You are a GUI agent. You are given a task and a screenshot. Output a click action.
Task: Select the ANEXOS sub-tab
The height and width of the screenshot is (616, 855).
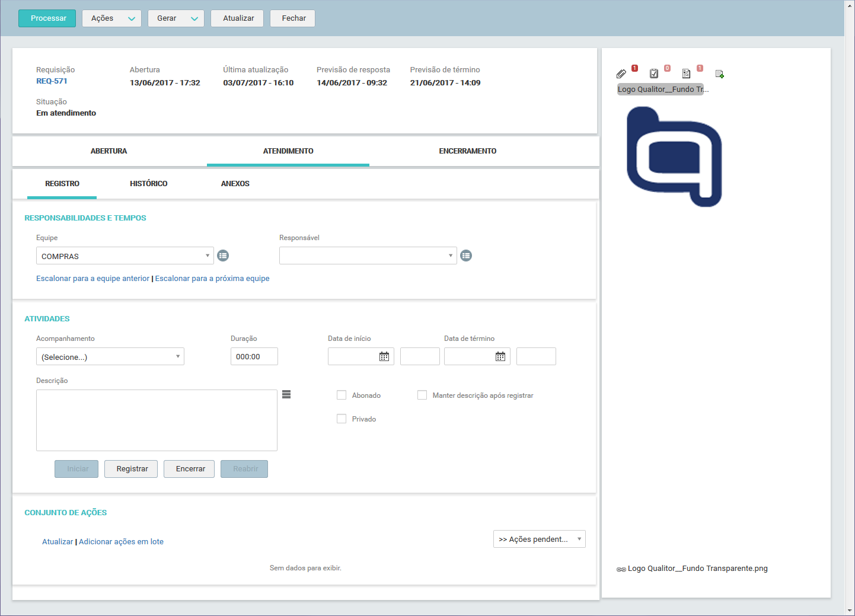click(235, 184)
